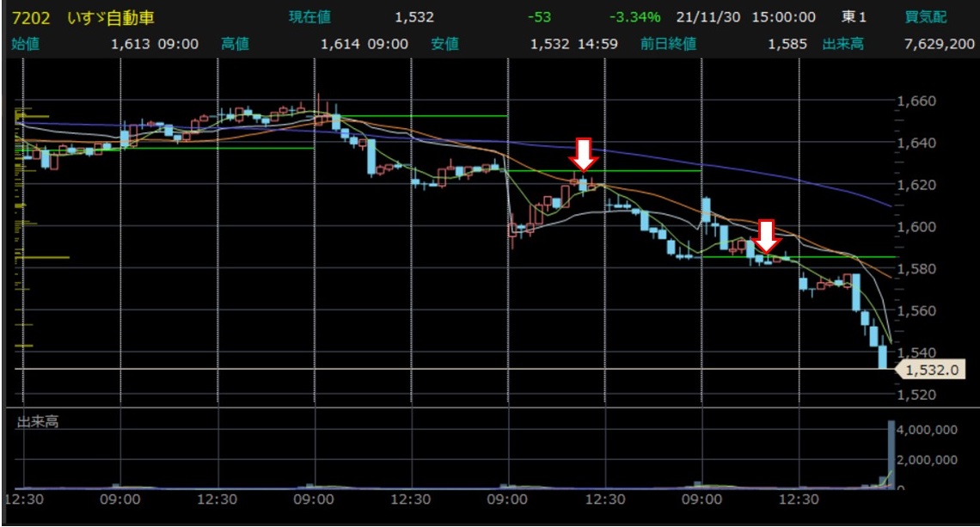
Task: Select the 買気配 indicator
Action: pyautogui.click(x=926, y=17)
